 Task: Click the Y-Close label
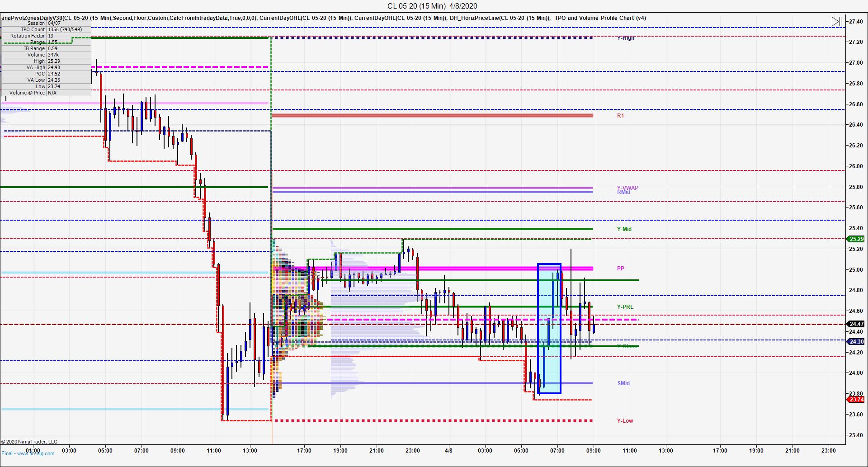point(627,346)
